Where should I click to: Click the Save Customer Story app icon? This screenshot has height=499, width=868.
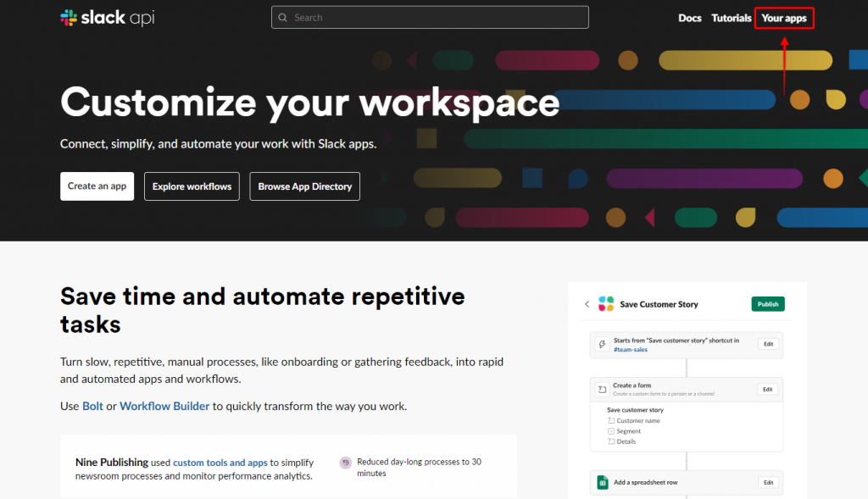point(605,303)
